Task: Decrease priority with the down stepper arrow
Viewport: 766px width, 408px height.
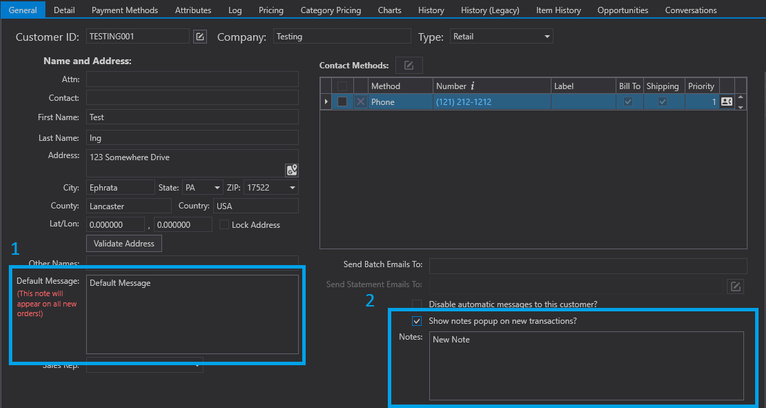Action: click(741, 106)
